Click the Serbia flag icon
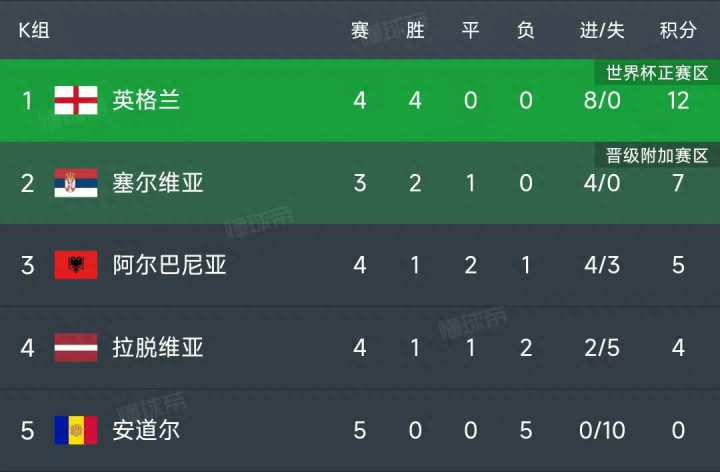Viewport: 720px width, 472px height. click(x=76, y=183)
